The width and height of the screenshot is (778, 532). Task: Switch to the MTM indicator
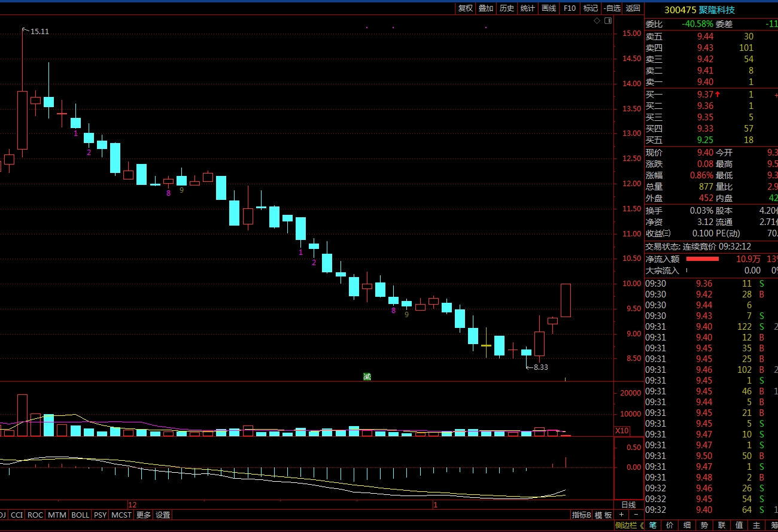(57, 515)
